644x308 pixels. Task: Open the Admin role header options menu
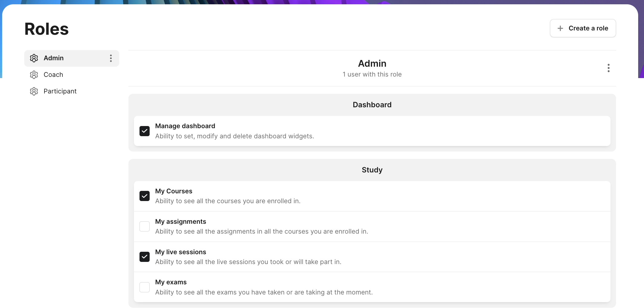click(x=608, y=68)
